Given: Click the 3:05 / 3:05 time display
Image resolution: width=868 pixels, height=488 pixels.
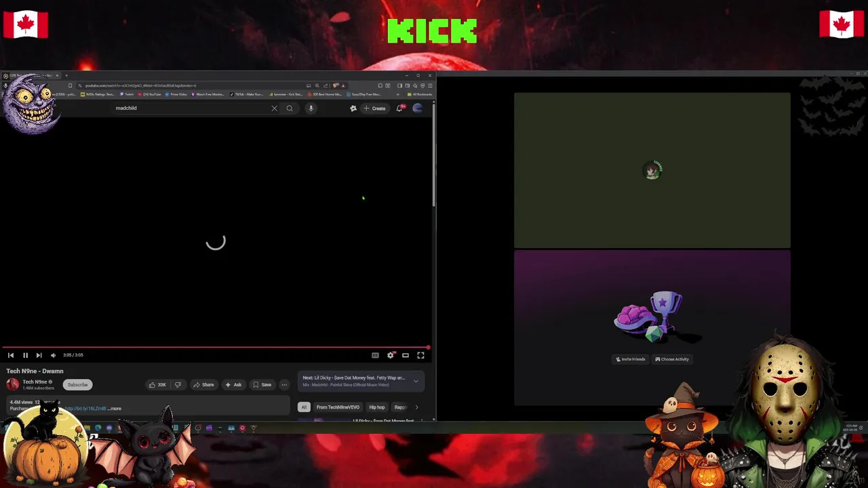Looking at the screenshot, I should [x=73, y=355].
